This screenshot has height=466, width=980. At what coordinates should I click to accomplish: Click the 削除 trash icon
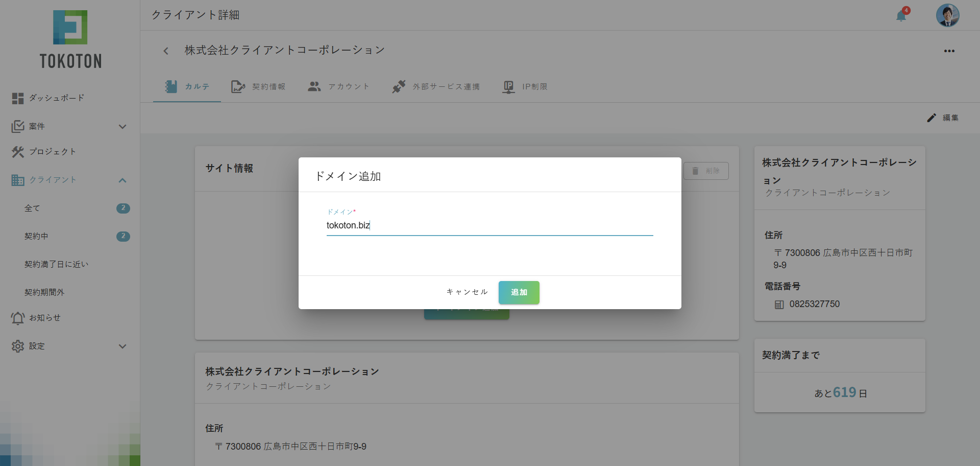695,171
